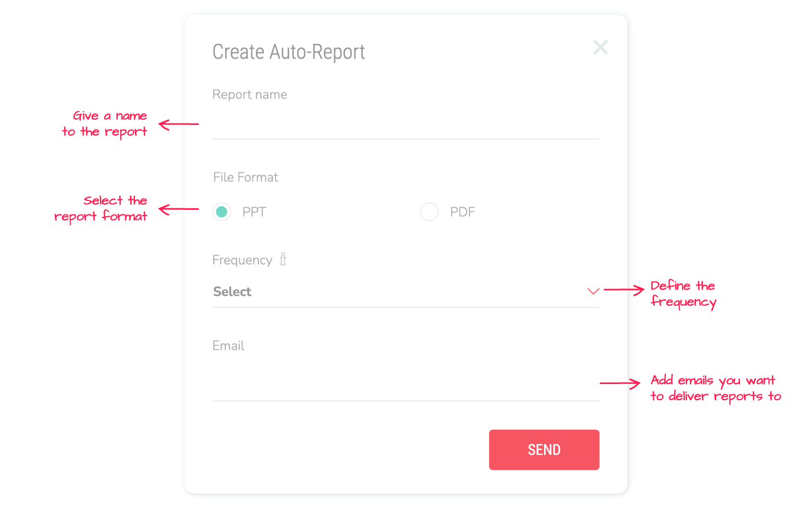Focus the Report name input field
Viewport: 812px width, 508px height.
pyautogui.click(x=405, y=124)
